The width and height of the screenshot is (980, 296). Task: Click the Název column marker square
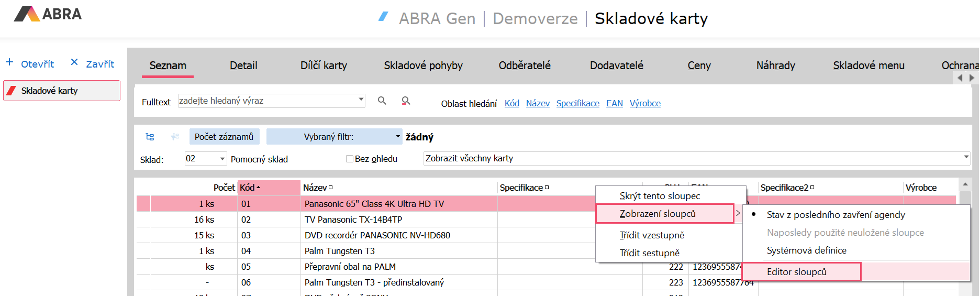330,188
